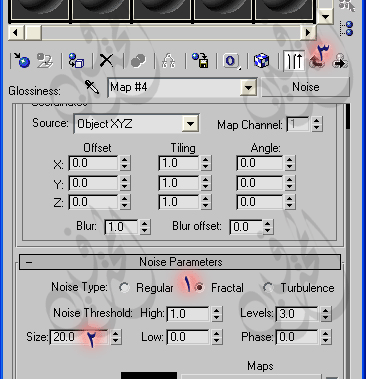Open the Material/Map Navigator icon
This screenshot has width=366, height=379.
click(347, 29)
